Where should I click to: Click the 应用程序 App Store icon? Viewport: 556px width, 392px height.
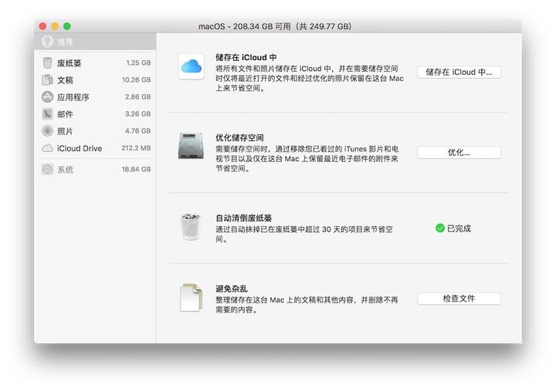(48, 97)
